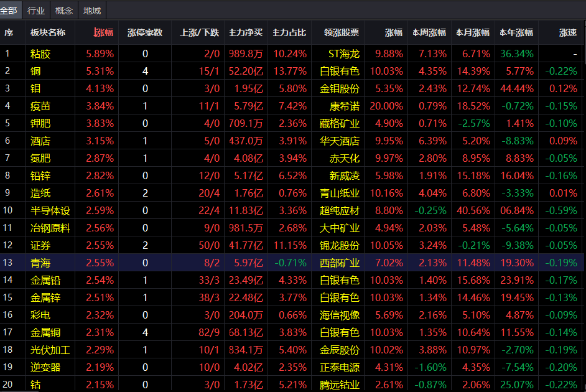The height and width of the screenshot is (392, 586).
Task: Click the 涨速 column header
Action: pos(568,32)
